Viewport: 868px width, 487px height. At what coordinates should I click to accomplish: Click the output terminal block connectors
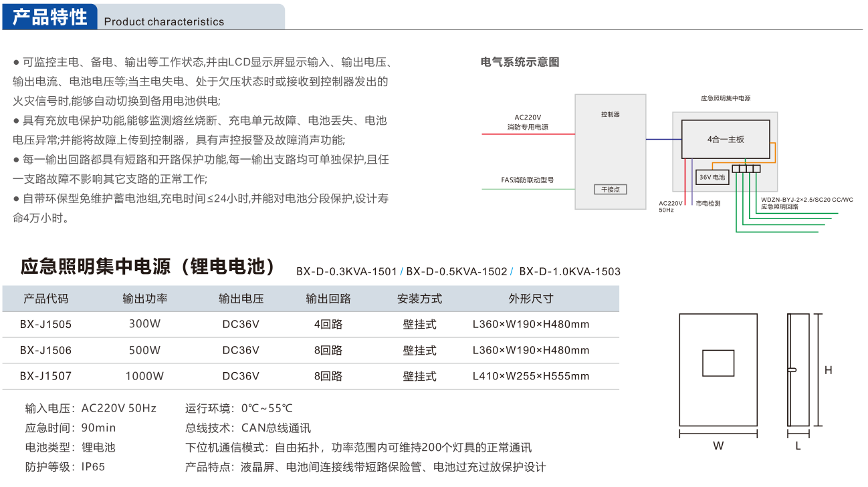(x=746, y=168)
